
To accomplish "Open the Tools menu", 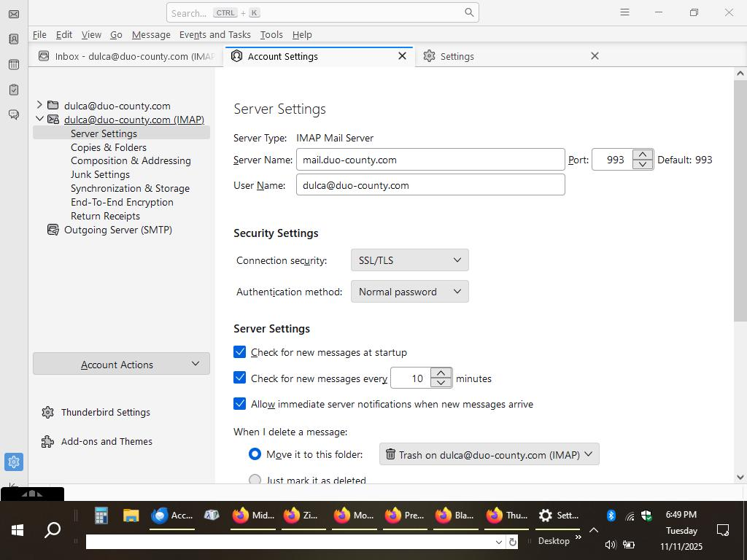I will pyautogui.click(x=271, y=34).
